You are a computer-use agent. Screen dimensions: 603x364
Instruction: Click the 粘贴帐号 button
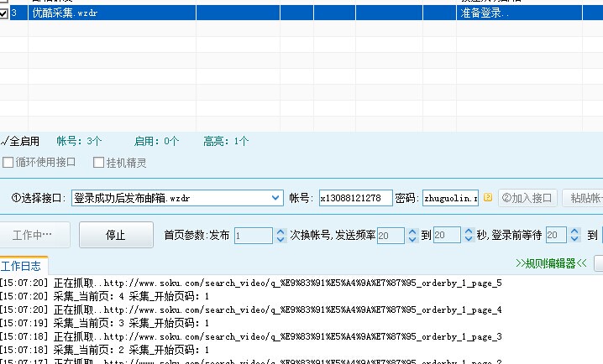point(583,198)
